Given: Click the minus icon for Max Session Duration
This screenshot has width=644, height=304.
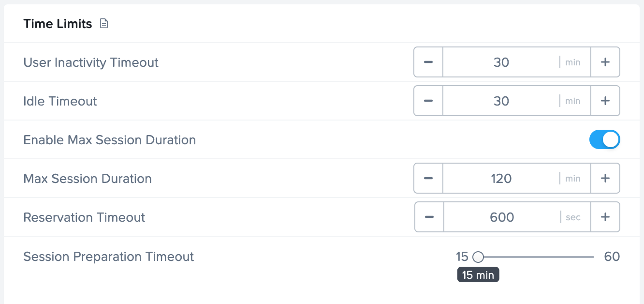Looking at the screenshot, I should pos(428,178).
